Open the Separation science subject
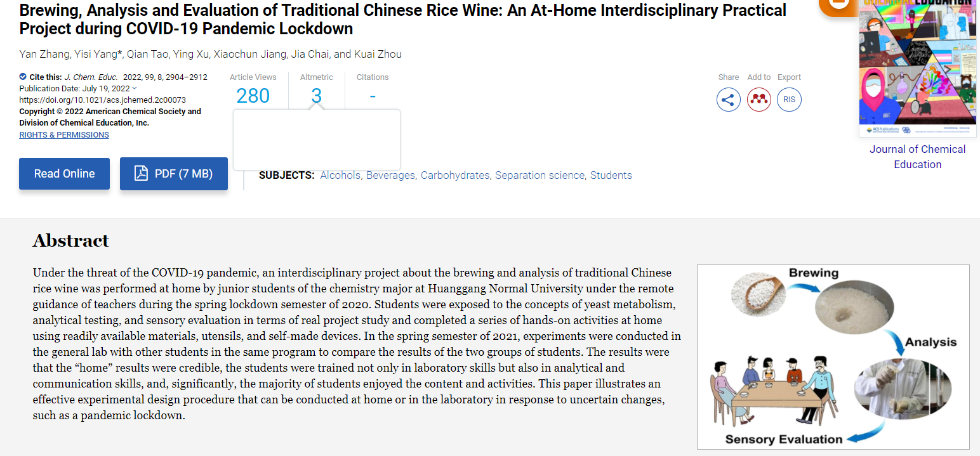The image size is (980, 456). (x=540, y=176)
